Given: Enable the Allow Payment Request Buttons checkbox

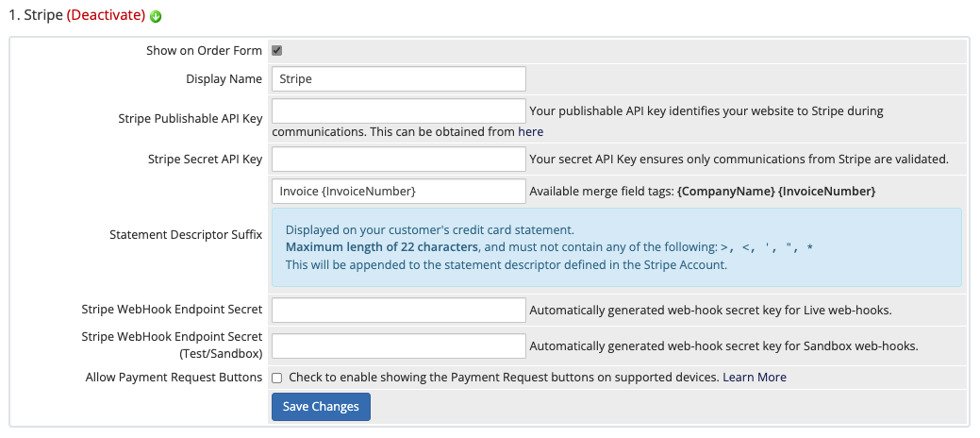Looking at the screenshot, I should coord(277,378).
